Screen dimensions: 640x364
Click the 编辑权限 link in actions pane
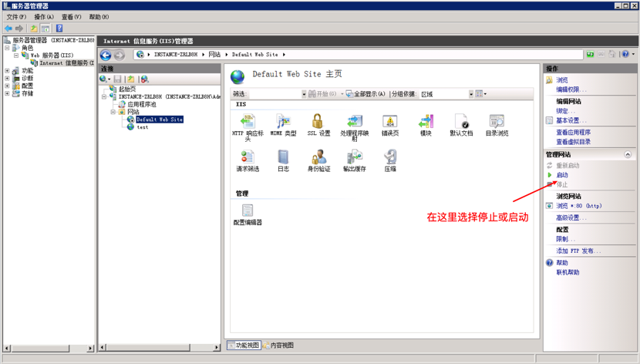[571, 89]
